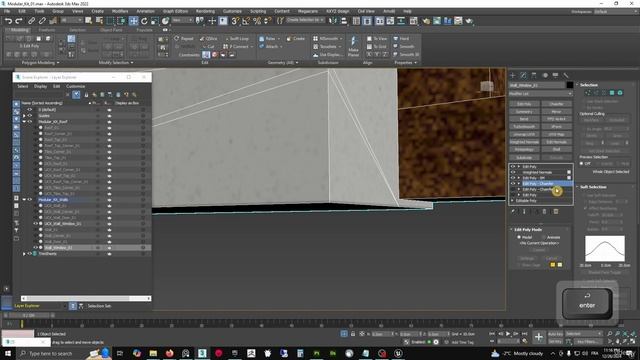Screen dimensions: 640x360
Task: Activate the Select and Move tool
Action: pos(133,21)
